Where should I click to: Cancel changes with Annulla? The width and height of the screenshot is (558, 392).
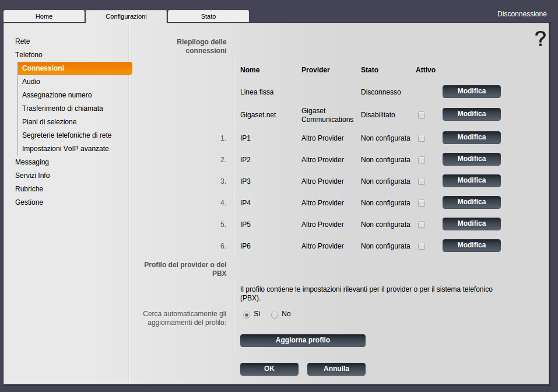coord(336,369)
